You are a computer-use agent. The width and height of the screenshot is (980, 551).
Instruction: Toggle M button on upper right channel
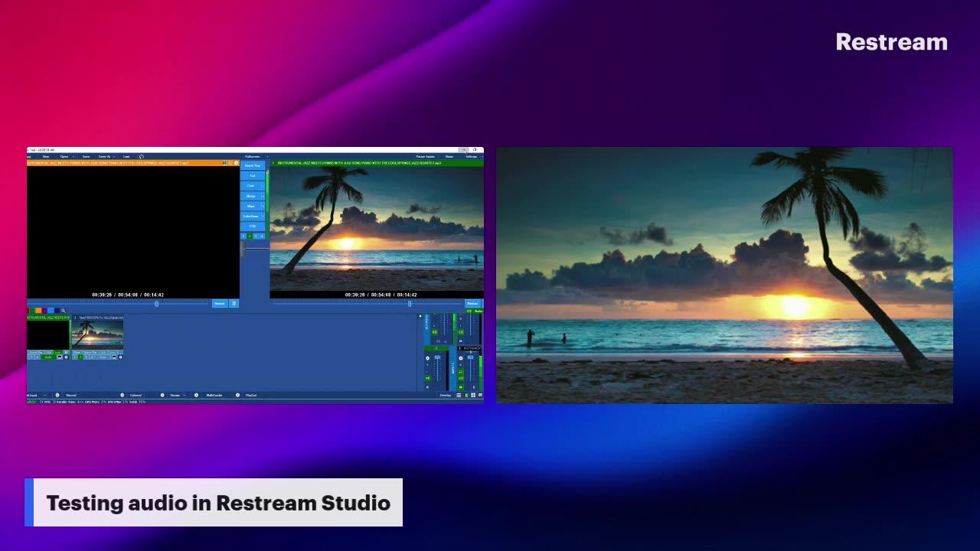[x=460, y=341]
